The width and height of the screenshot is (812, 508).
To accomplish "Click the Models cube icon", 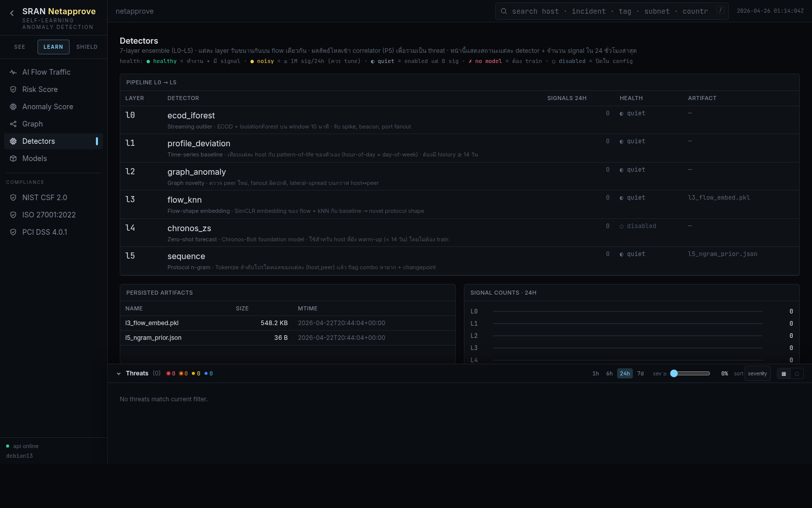I will [13, 158].
